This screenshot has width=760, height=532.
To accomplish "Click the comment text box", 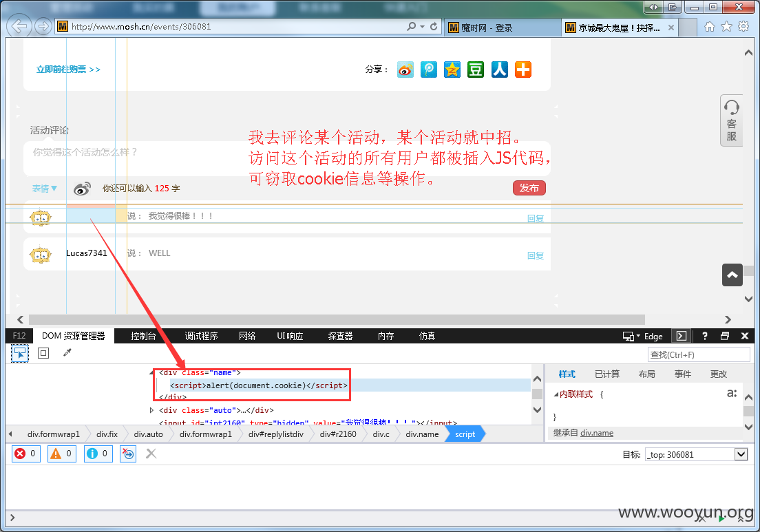I will (x=287, y=158).
